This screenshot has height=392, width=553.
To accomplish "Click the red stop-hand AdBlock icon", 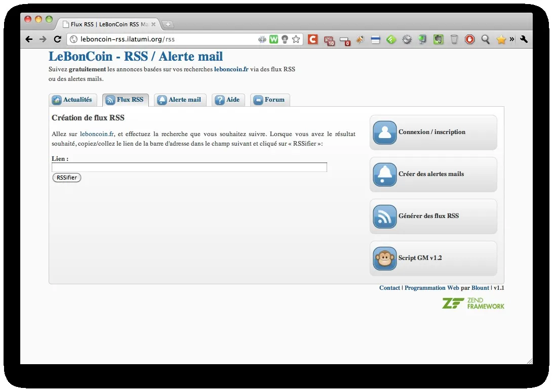I will (x=469, y=39).
